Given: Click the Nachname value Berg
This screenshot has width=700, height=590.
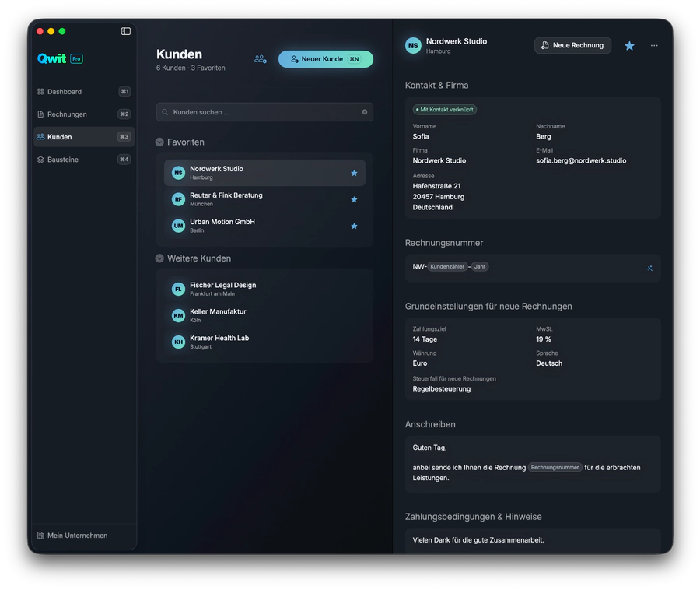Looking at the screenshot, I should click(544, 137).
